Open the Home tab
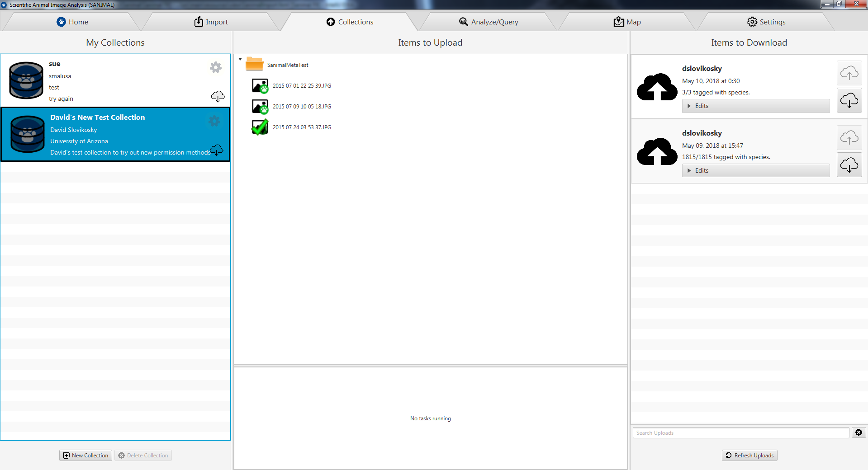868x470 pixels. [x=72, y=22]
